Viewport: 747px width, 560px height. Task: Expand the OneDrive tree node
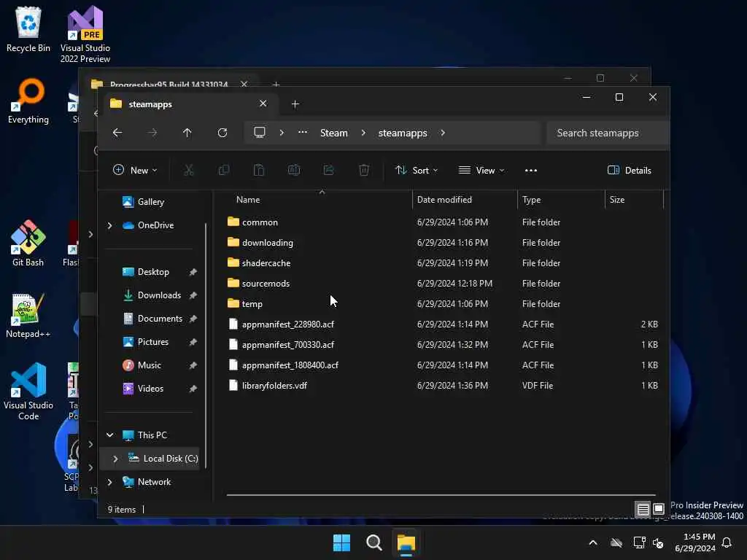pyautogui.click(x=109, y=225)
